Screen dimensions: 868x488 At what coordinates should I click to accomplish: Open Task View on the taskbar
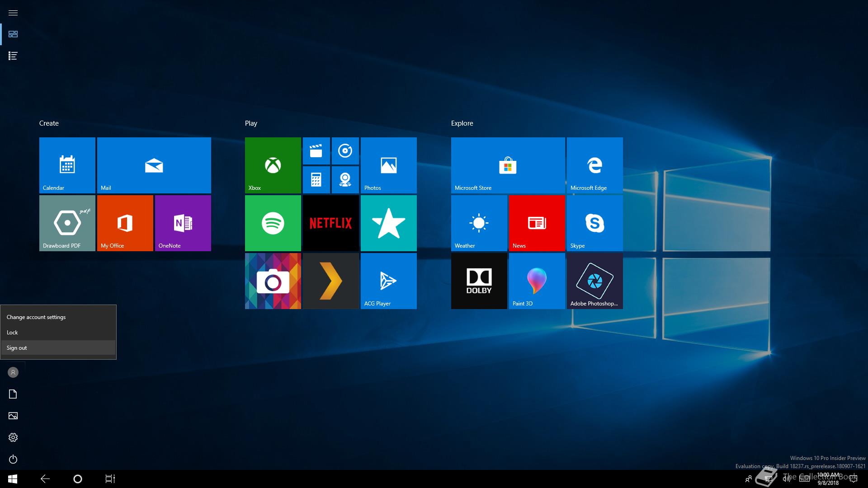[x=110, y=479]
